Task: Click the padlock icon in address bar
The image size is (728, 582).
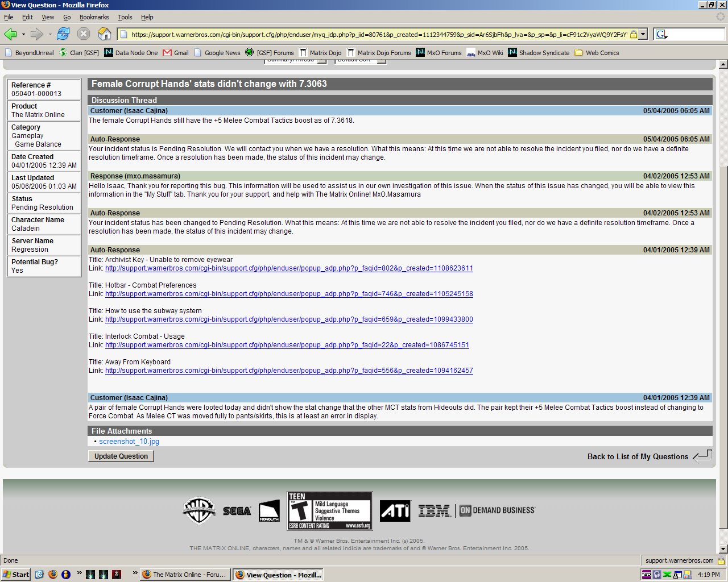Action: click(x=634, y=35)
